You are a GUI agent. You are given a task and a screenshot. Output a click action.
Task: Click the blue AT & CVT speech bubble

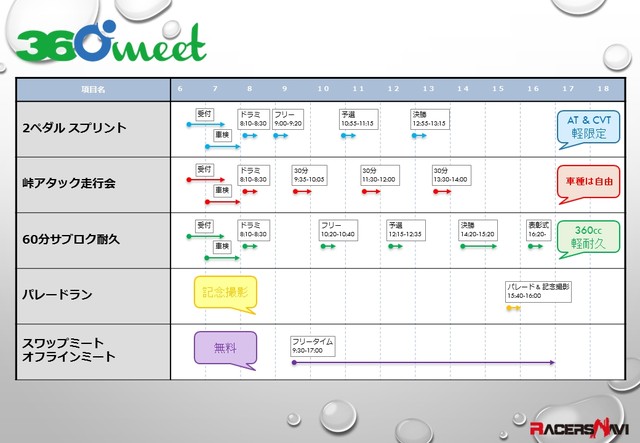click(x=585, y=126)
